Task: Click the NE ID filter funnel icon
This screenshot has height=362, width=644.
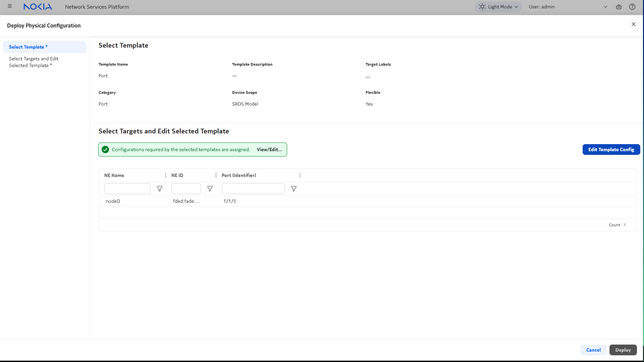Action: [x=210, y=189]
